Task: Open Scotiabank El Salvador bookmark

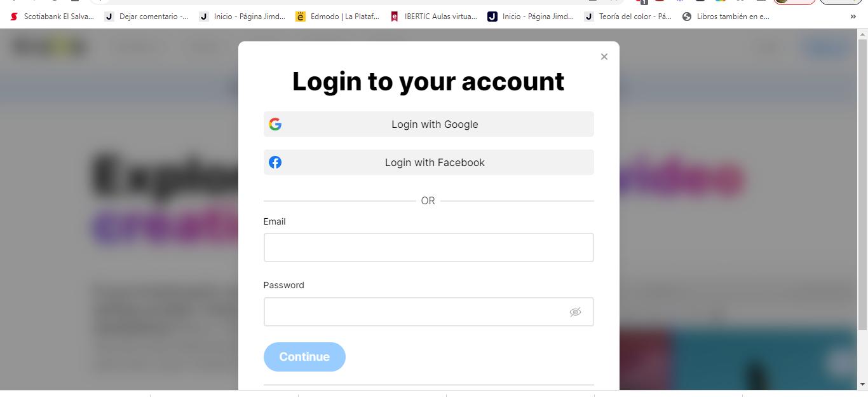Action: (52, 17)
